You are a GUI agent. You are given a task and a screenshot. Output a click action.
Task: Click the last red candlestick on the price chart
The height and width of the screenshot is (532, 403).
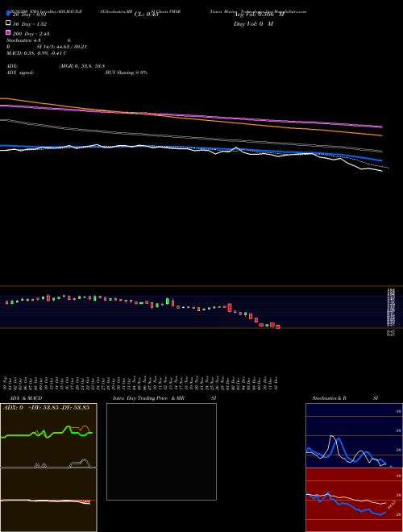[278, 326]
